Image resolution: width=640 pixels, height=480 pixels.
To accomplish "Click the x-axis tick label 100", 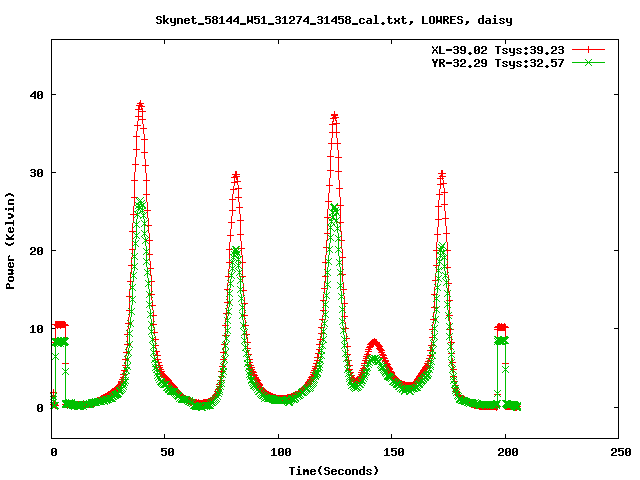I will tap(280, 452).
